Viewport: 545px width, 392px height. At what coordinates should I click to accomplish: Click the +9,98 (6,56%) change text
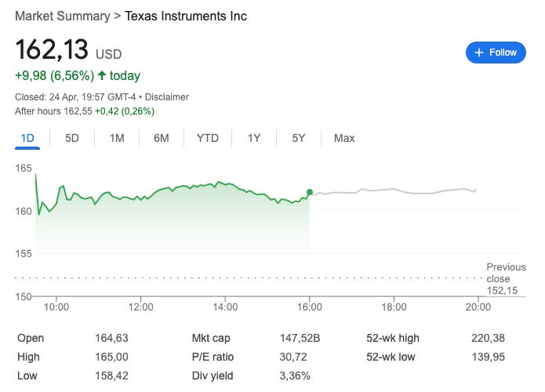click(x=55, y=75)
